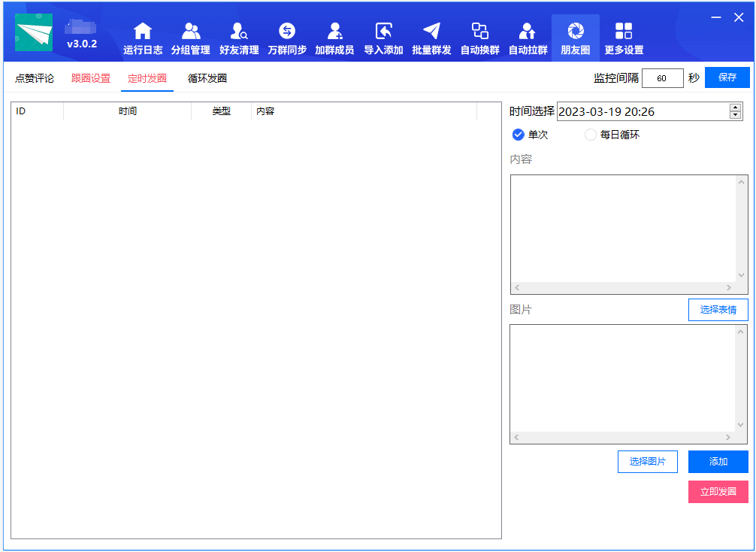Switch to 循环发圈 tab
This screenshot has width=756, height=552.
click(207, 78)
